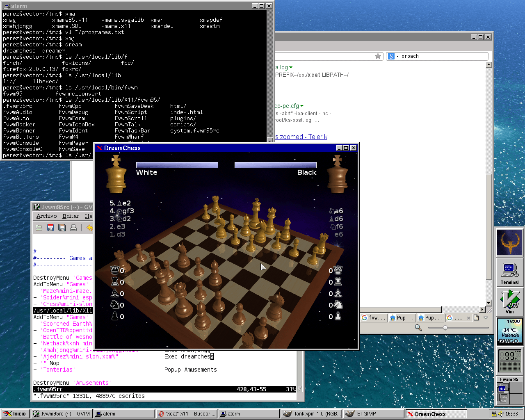Expand the green arrow next to a.log result
Viewport: 525px width, 420px height.
pos(291,67)
